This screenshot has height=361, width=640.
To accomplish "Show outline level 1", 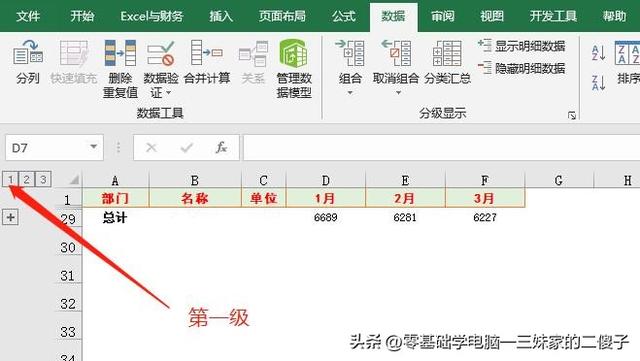I will [x=11, y=179].
